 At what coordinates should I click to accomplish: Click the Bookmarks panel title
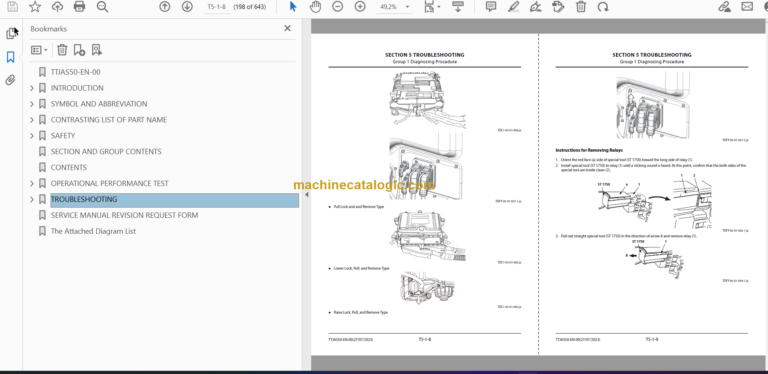[48, 29]
